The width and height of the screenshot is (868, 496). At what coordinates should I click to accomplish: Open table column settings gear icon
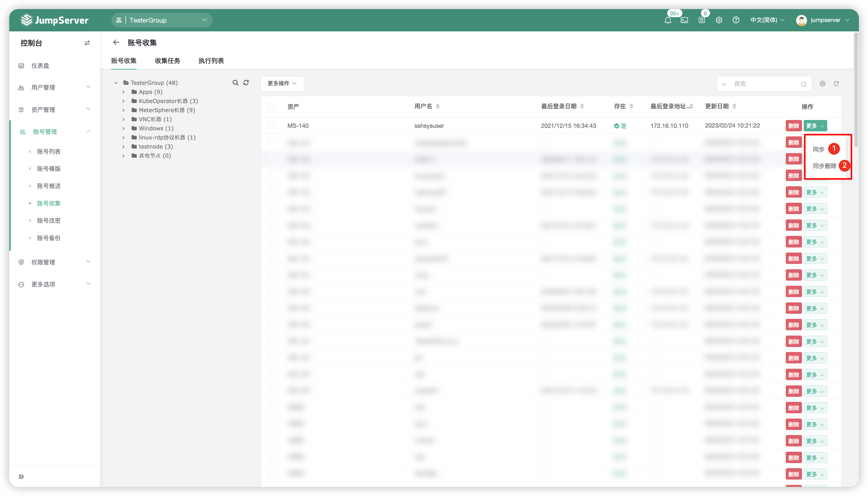(822, 84)
